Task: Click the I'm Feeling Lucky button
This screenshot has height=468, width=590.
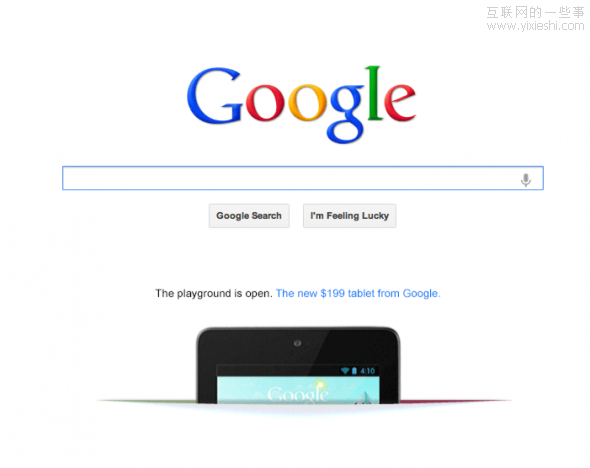Action: tap(350, 216)
